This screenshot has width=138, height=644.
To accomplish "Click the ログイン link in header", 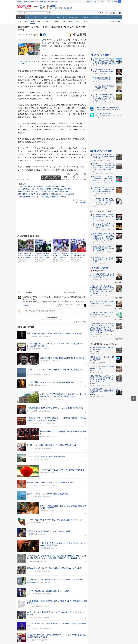I will coord(42,8).
